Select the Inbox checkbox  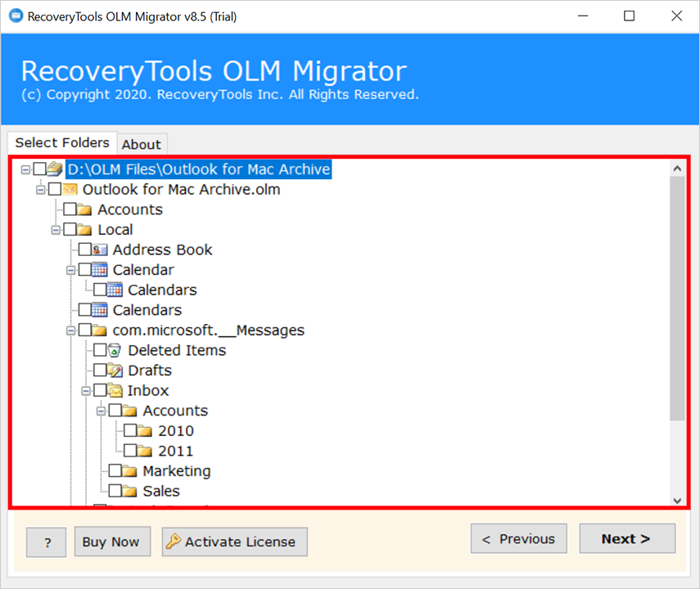pyautogui.click(x=101, y=390)
